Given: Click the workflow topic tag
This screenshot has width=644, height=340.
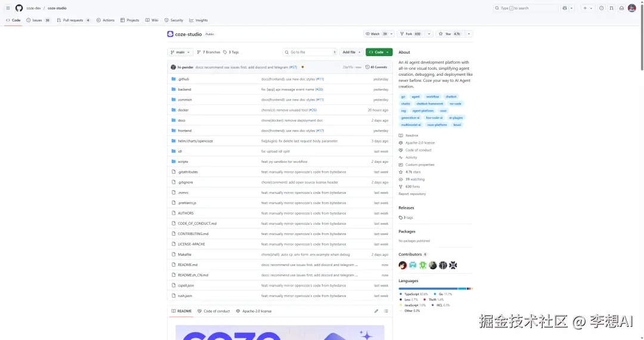Looking at the screenshot, I should (x=432, y=97).
